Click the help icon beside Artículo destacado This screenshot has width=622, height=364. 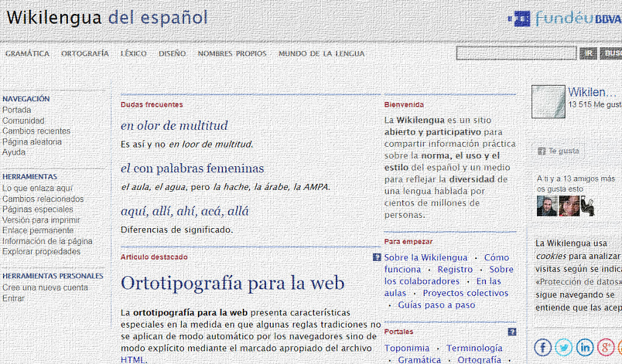click(x=377, y=257)
